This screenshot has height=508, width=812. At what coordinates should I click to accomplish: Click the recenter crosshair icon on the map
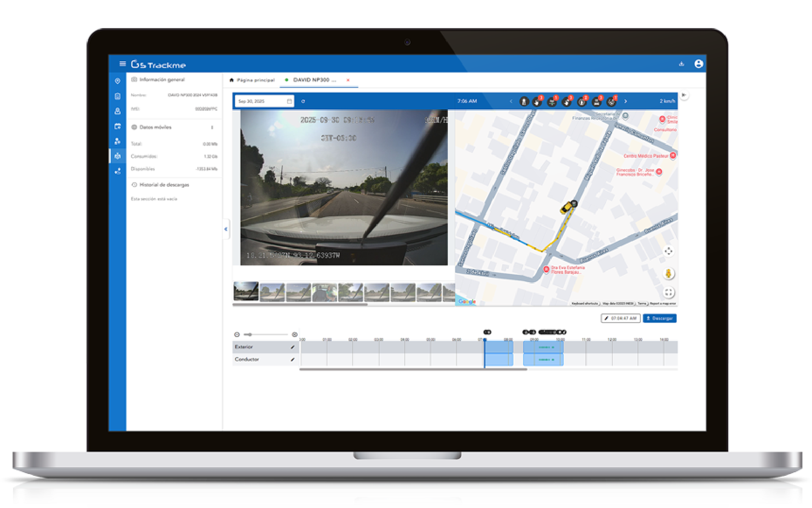[x=668, y=251]
